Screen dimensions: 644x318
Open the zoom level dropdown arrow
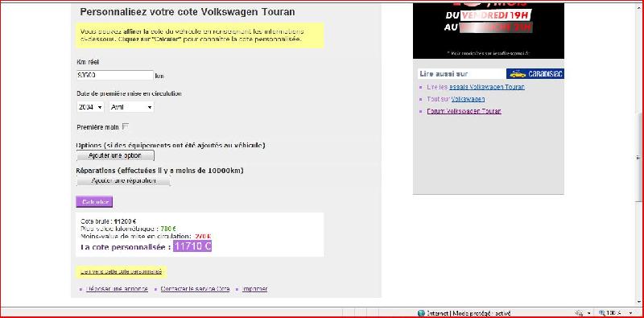coord(630,313)
